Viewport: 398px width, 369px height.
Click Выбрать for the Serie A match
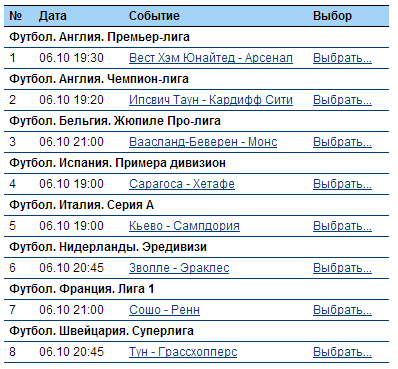[x=342, y=226]
